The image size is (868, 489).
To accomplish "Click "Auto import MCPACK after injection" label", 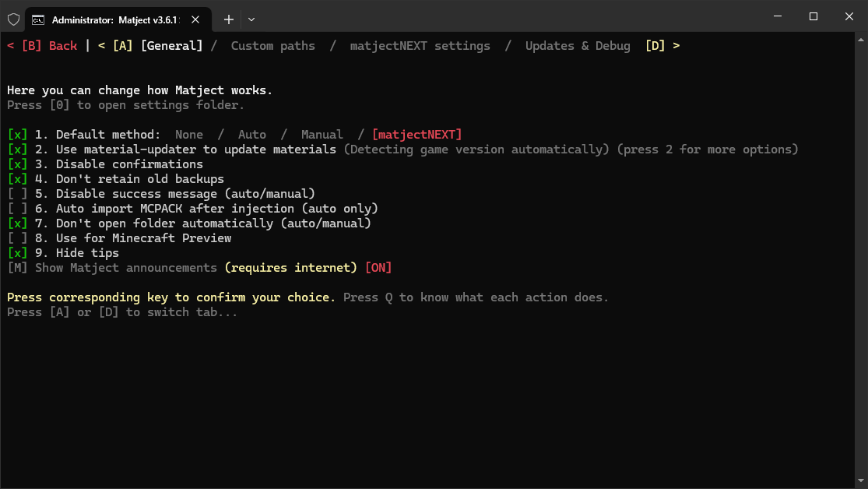I will click(175, 209).
